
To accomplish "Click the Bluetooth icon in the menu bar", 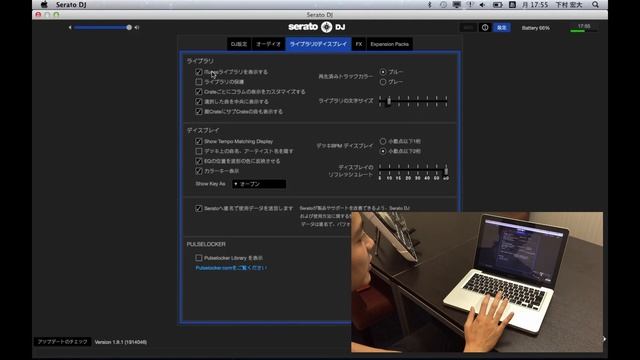I will click(x=429, y=4).
